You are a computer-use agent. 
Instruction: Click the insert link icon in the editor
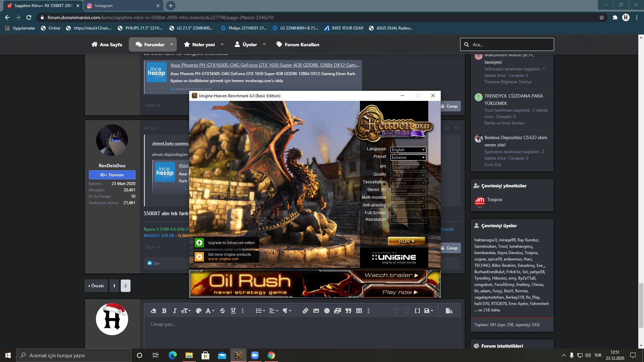[x=305, y=311]
